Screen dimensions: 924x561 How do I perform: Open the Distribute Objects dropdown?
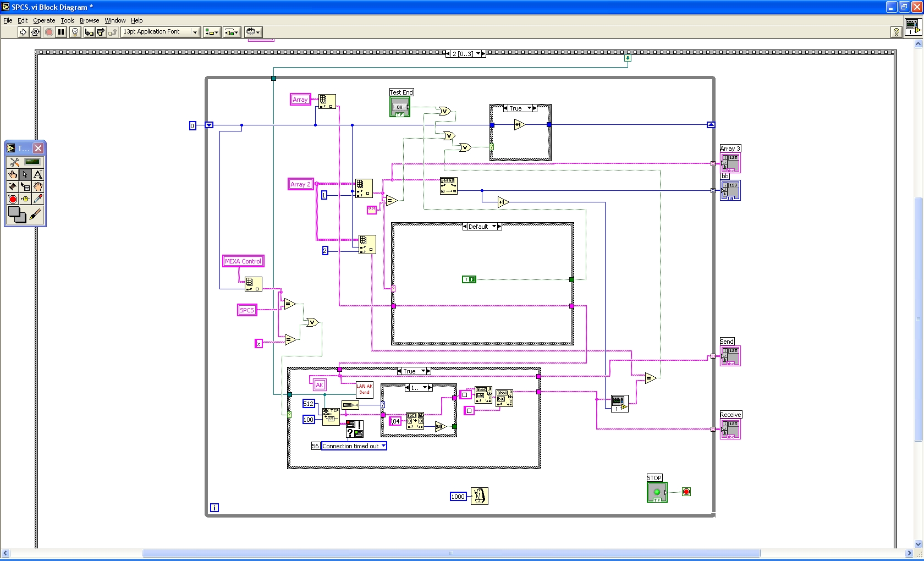pyautogui.click(x=232, y=32)
